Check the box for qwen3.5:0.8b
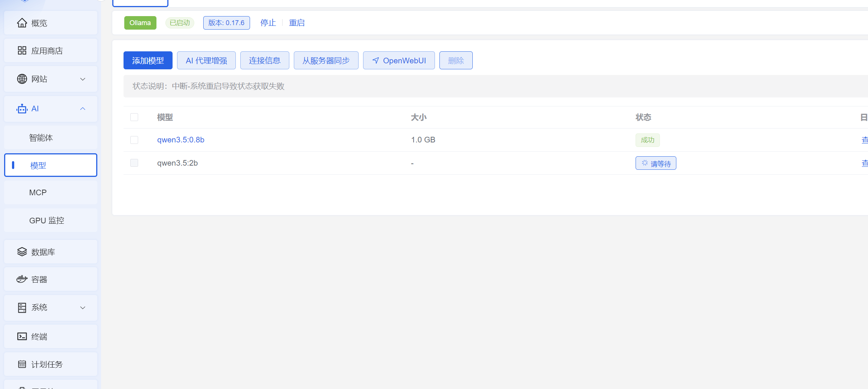 point(134,140)
